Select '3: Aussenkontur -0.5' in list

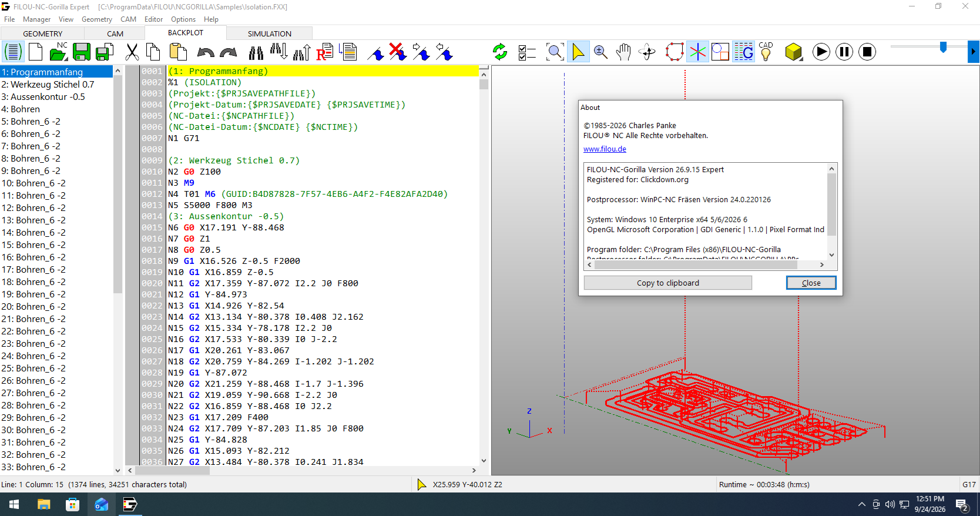click(x=56, y=97)
